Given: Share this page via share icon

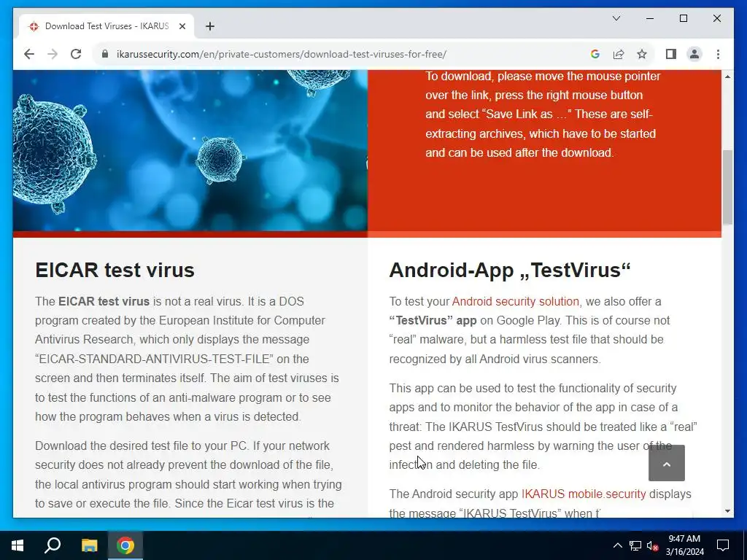Looking at the screenshot, I should [619, 54].
